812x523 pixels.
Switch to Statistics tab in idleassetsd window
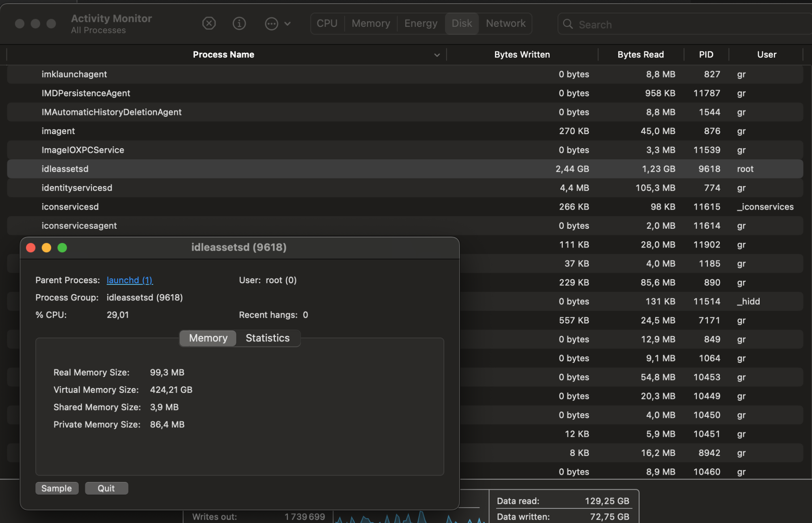pyautogui.click(x=268, y=338)
